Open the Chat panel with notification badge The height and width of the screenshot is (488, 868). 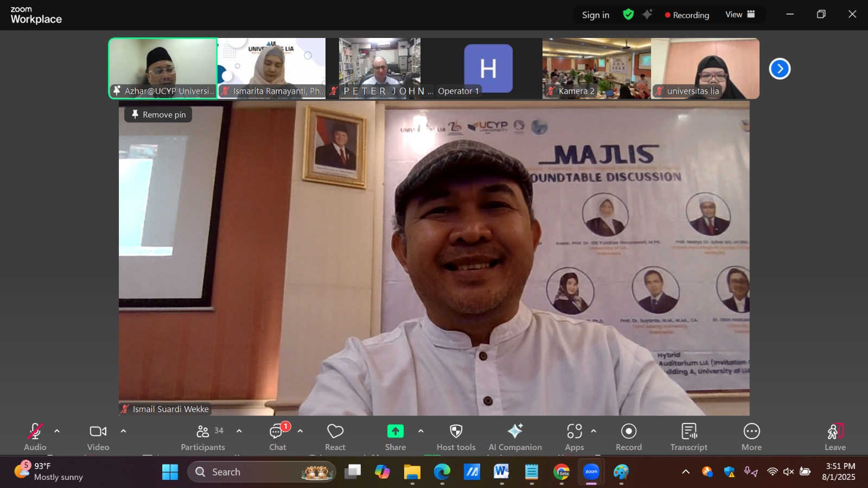[x=277, y=432]
